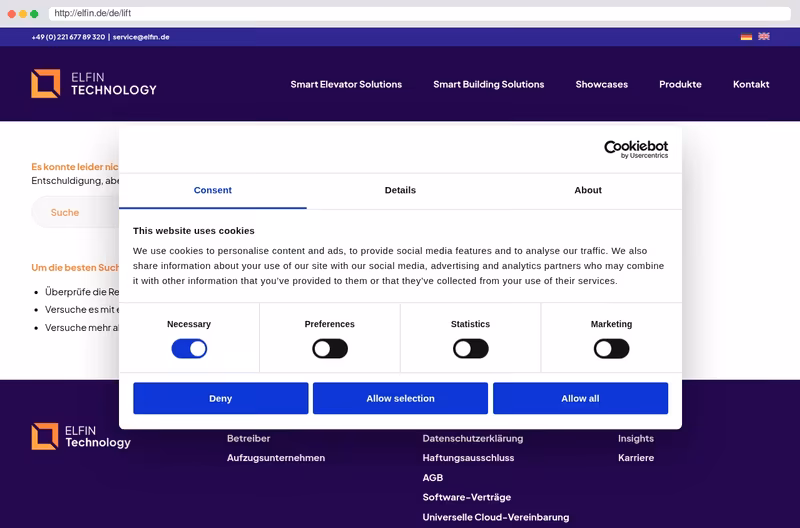Open the Produkte navigation item
The width and height of the screenshot is (800, 528).
tap(680, 85)
